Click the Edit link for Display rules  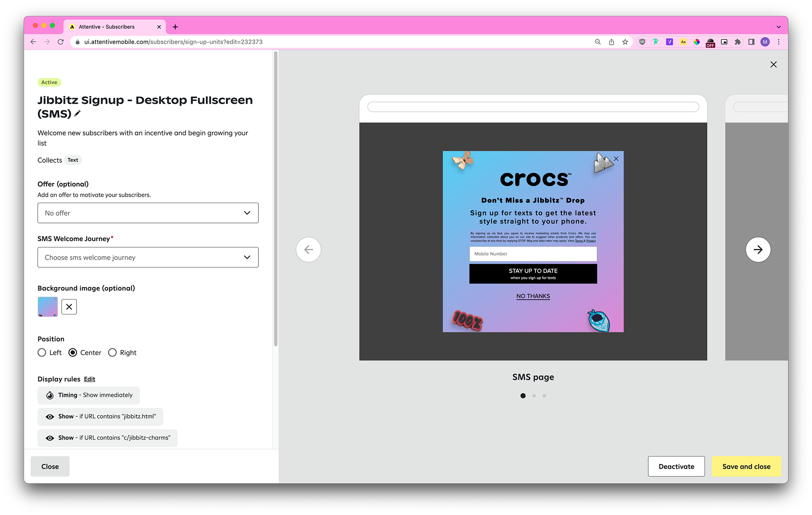point(89,379)
